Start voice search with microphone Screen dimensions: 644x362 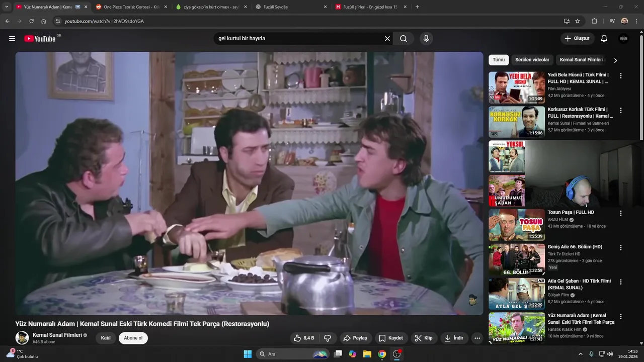click(426, 39)
